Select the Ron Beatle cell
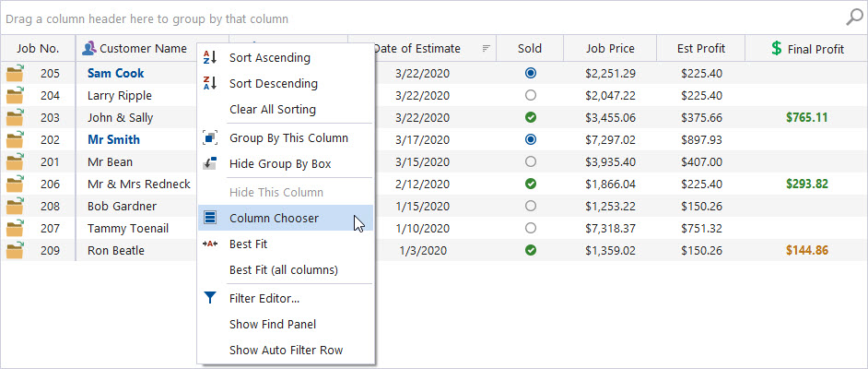This screenshot has height=369, width=868. pos(116,250)
